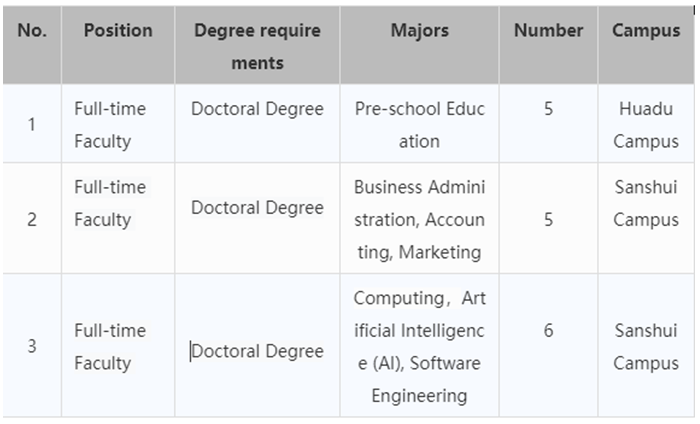The height and width of the screenshot is (424, 700).
Task: Click 'Doctoral Degree' in row 2
Action: click(x=257, y=208)
